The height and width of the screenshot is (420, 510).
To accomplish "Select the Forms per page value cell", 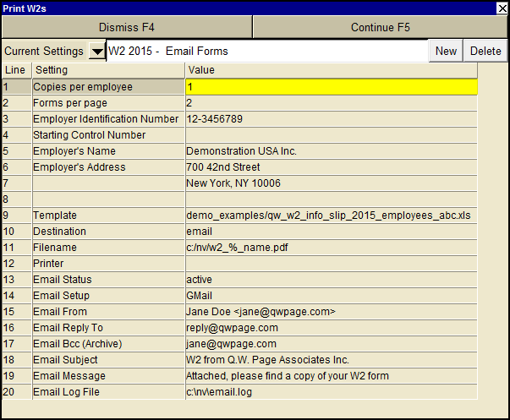I will click(x=331, y=102).
